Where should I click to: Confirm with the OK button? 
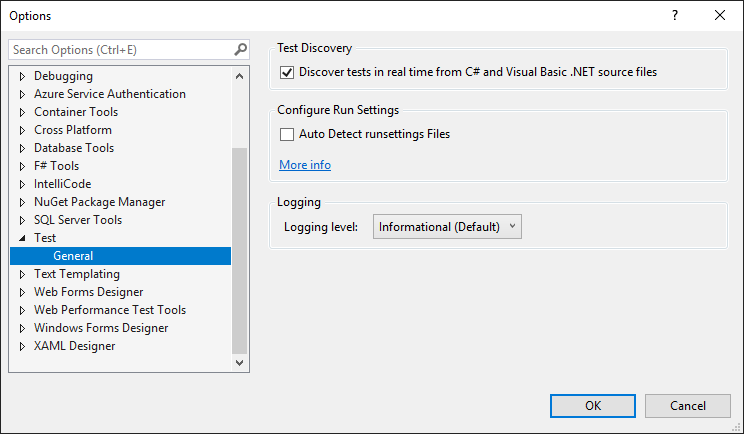click(x=593, y=406)
